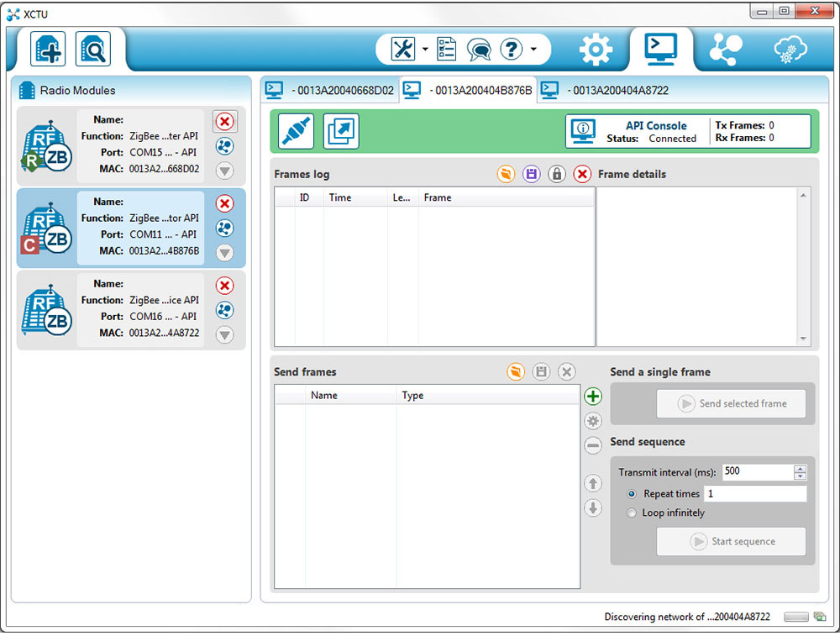The height and width of the screenshot is (636, 840).
Task: Select the COM16 ZigBee end device module
Action: pyautogui.click(x=131, y=310)
